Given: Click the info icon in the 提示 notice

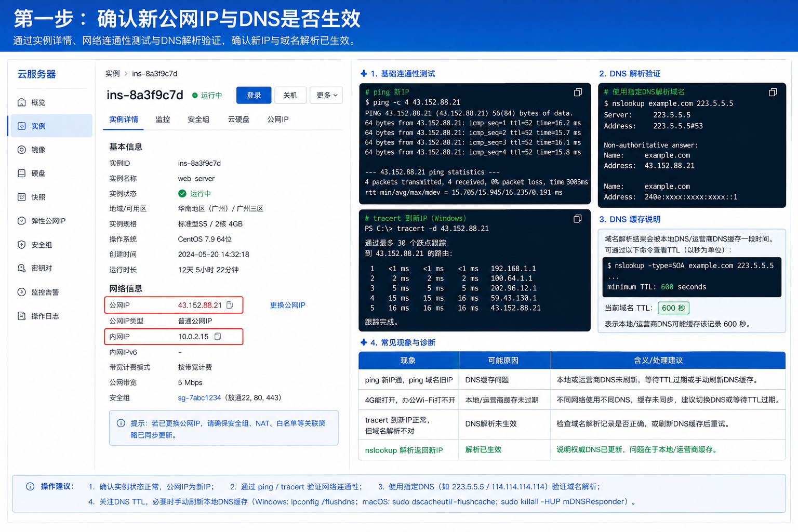Looking at the screenshot, I should click(121, 423).
